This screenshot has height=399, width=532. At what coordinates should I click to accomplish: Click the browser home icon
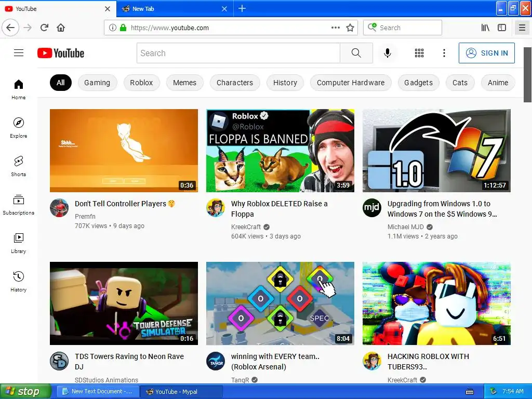(x=61, y=28)
